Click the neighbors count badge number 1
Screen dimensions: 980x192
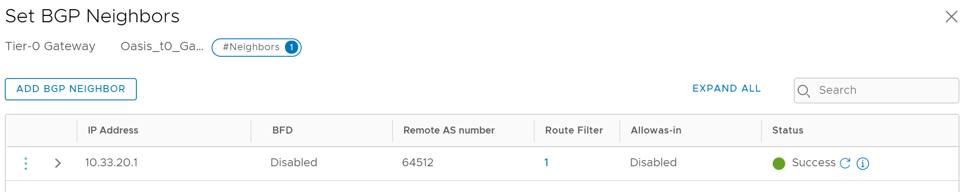point(292,47)
